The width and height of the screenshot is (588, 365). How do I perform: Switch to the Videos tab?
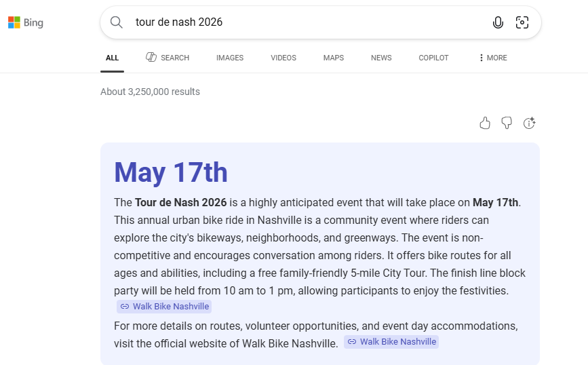[283, 58]
